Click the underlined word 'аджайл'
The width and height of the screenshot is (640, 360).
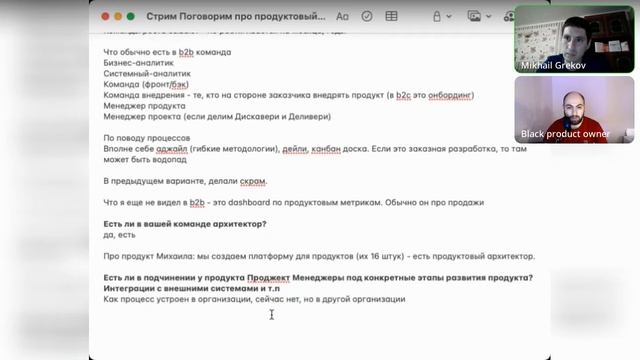[171, 149]
